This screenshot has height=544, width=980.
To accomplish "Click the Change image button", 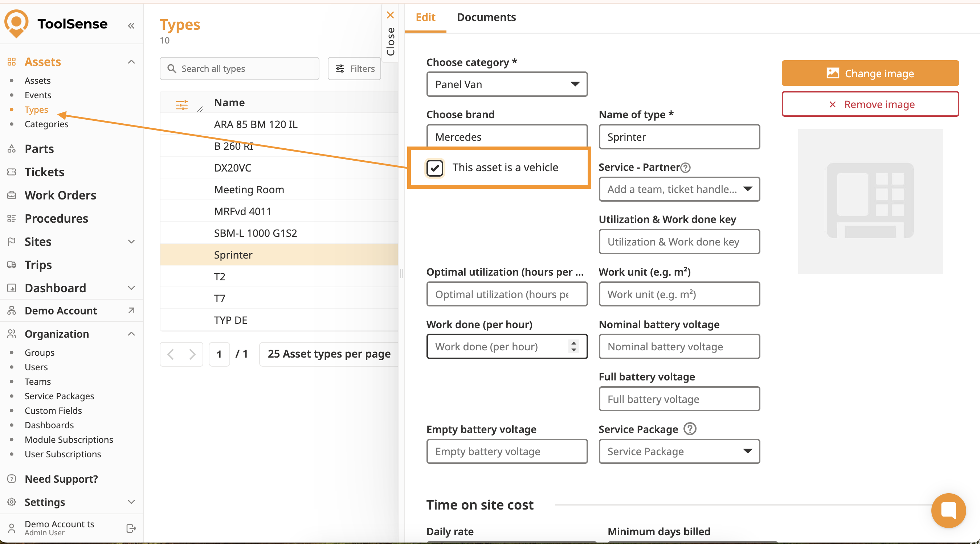I will (x=870, y=73).
